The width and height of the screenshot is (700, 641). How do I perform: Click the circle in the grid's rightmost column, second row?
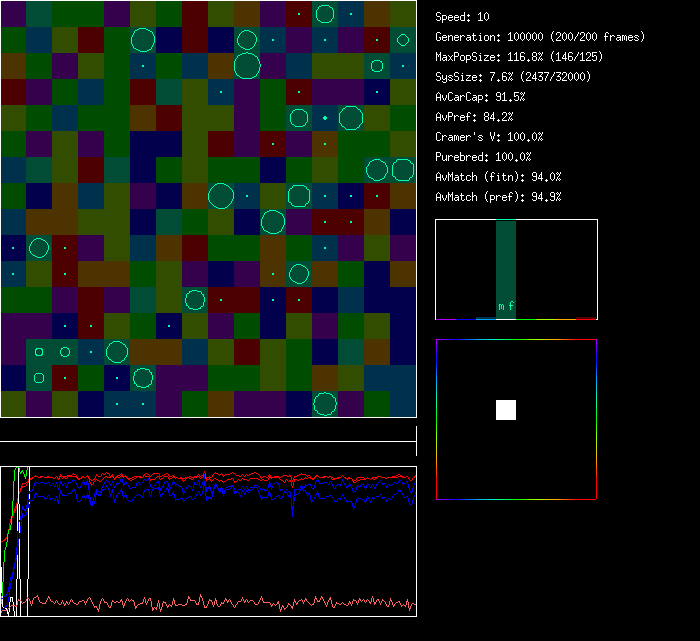(402, 40)
